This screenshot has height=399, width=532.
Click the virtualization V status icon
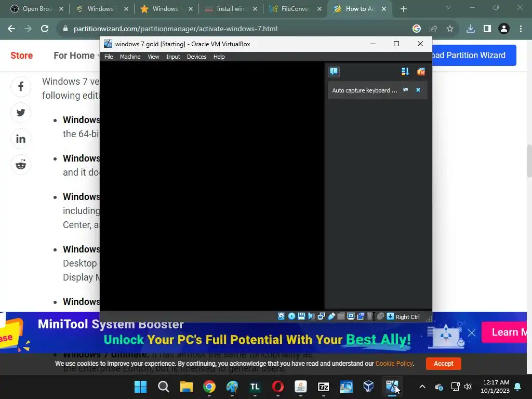click(x=370, y=316)
